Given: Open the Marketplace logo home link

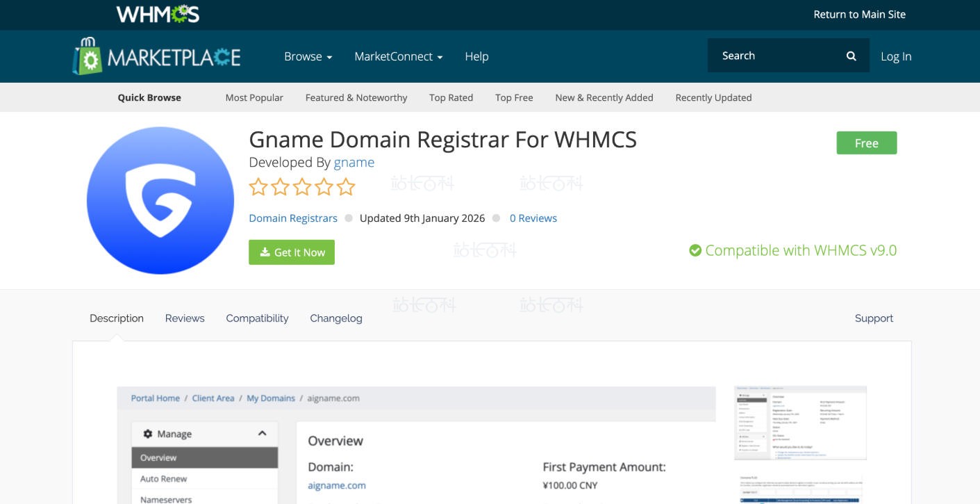Looking at the screenshot, I should click(157, 56).
